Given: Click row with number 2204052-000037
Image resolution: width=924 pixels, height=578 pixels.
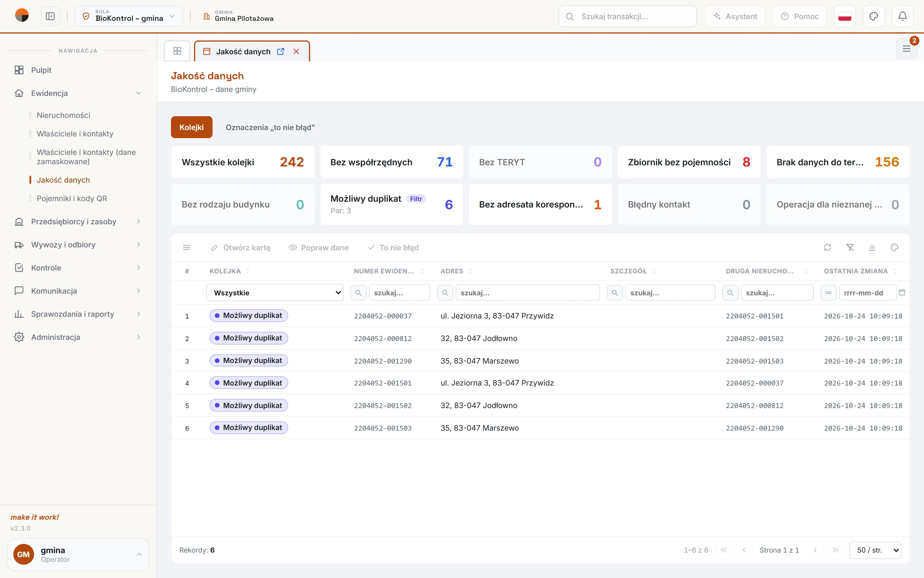Looking at the screenshot, I should coord(540,316).
